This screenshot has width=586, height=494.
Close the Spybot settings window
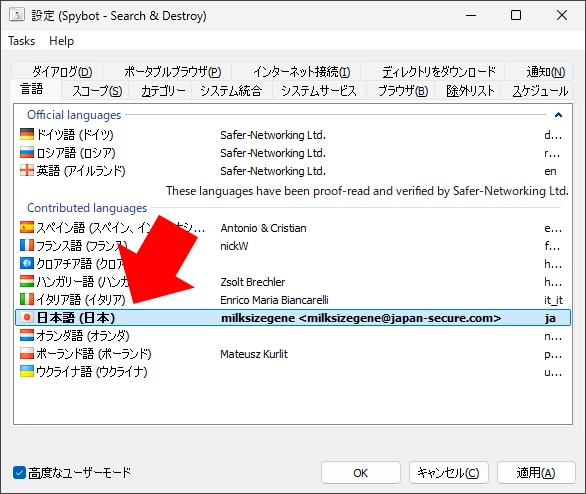(x=562, y=15)
